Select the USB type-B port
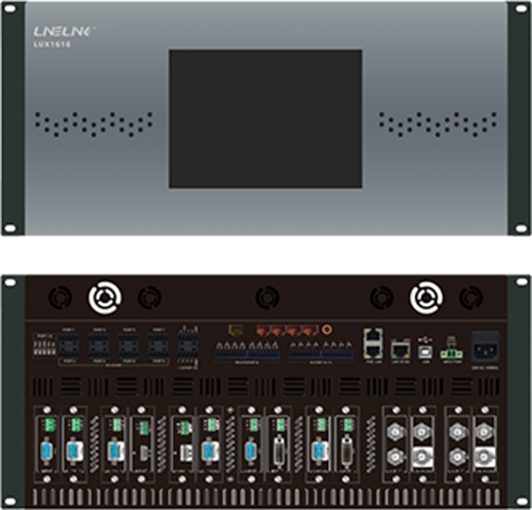This screenshot has height=510, width=532. coord(425,352)
